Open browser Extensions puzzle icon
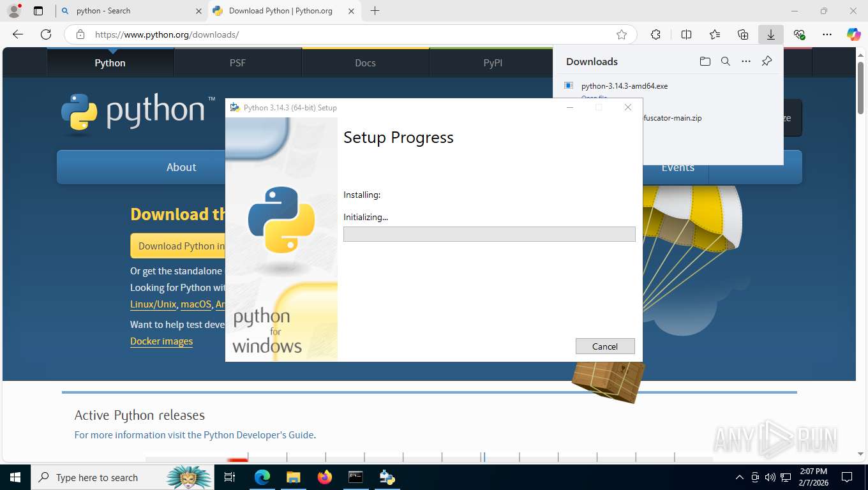 tap(655, 34)
